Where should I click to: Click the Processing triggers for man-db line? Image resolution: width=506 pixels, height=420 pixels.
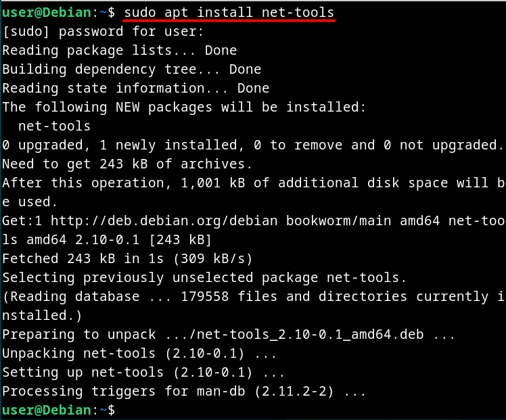pos(184,392)
